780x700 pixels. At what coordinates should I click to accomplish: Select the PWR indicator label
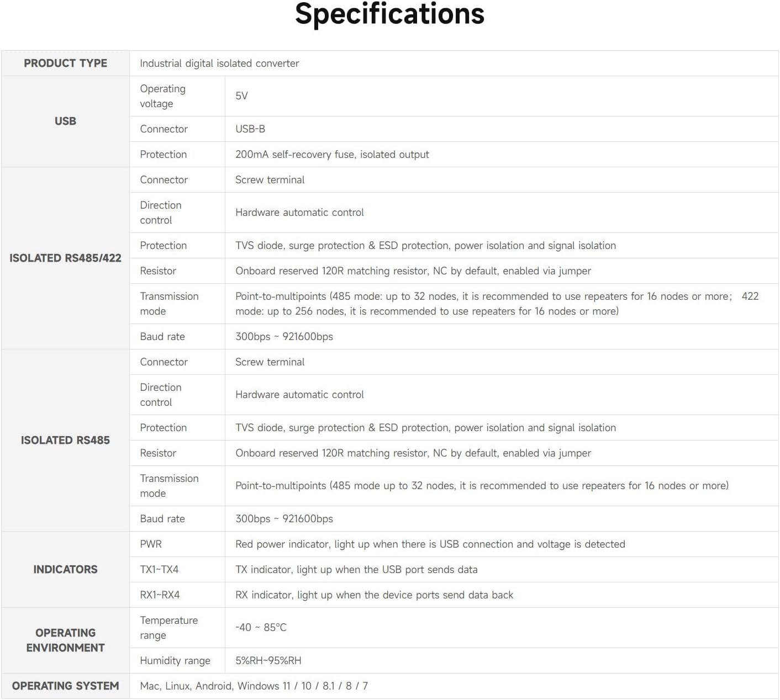point(151,544)
